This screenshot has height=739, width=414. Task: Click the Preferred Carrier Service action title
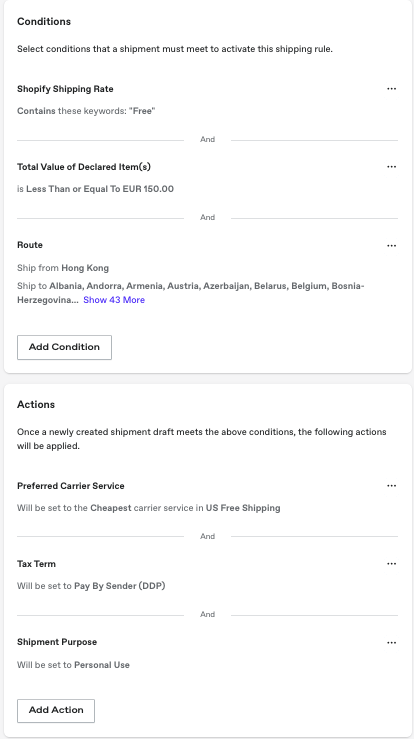click(x=71, y=486)
